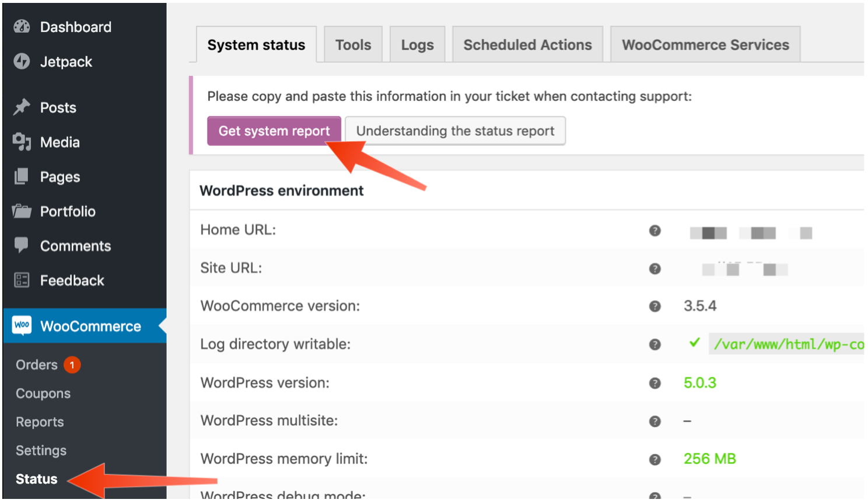
Task: Open the Pages menu item
Action: [x=85, y=176]
